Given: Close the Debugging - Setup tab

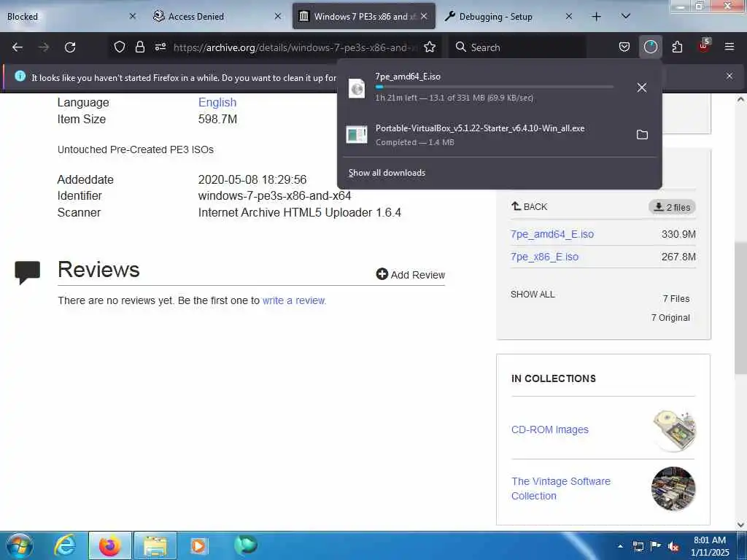Looking at the screenshot, I should point(569,17).
